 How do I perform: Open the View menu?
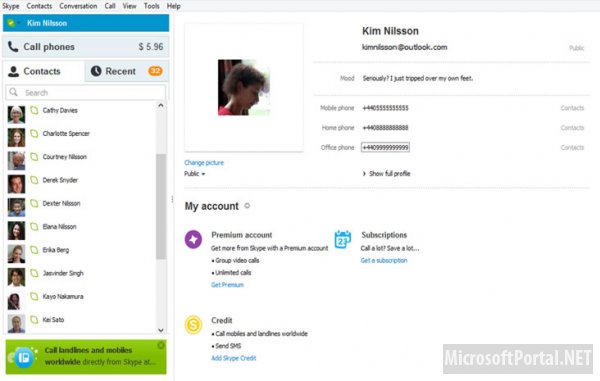pyautogui.click(x=129, y=6)
